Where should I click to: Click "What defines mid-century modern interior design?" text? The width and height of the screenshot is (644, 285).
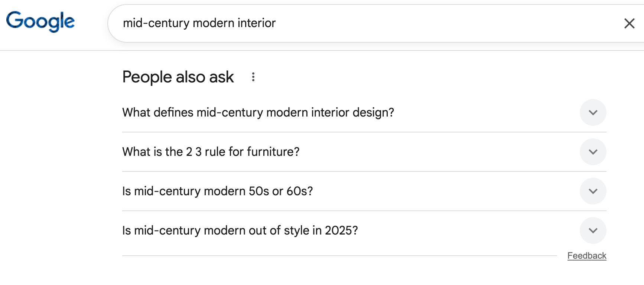[x=258, y=112]
